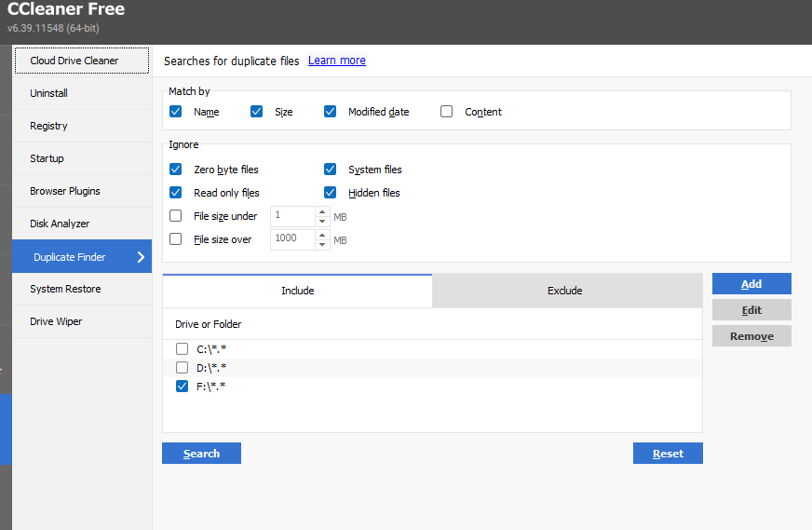Open the Uninstall tool

(x=82, y=93)
